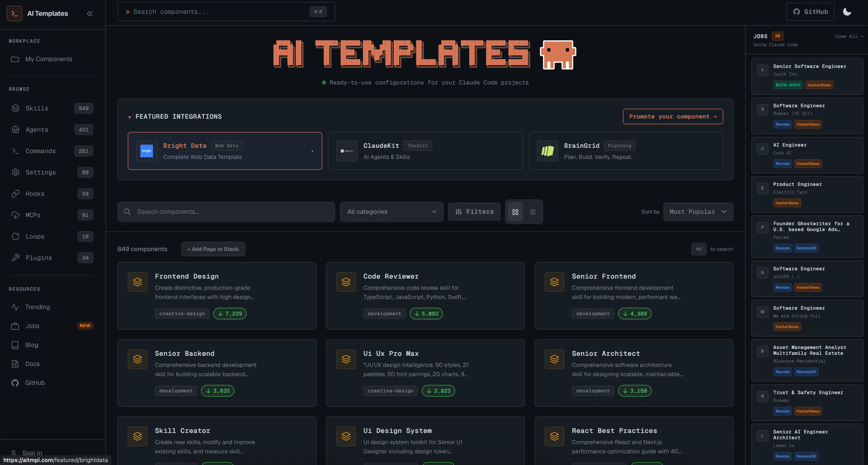This screenshot has width=868, height=465.
Task: Open the Product Engineer job at Electric Twin
Action: click(x=807, y=194)
